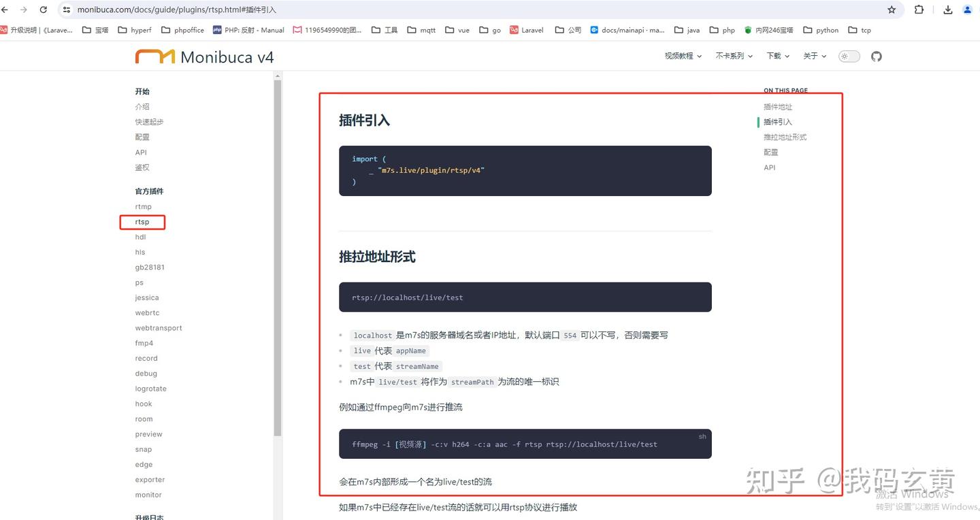
Task: Open the browser Downloads icon
Action: pyautogui.click(x=947, y=10)
